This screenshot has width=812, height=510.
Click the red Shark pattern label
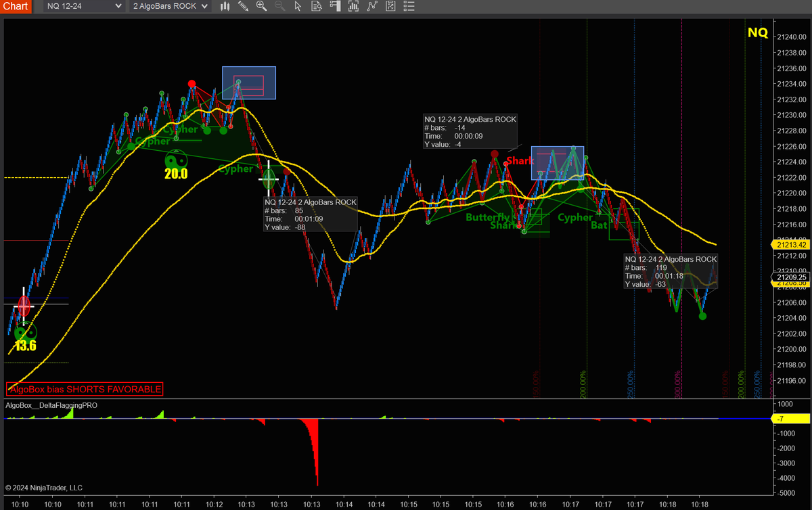520,160
